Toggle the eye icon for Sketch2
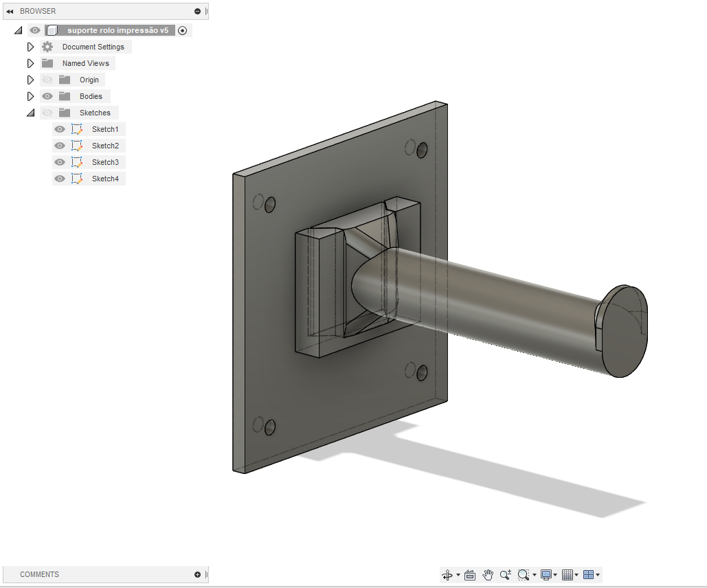This screenshot has height=588, width=707. point(60,146)
